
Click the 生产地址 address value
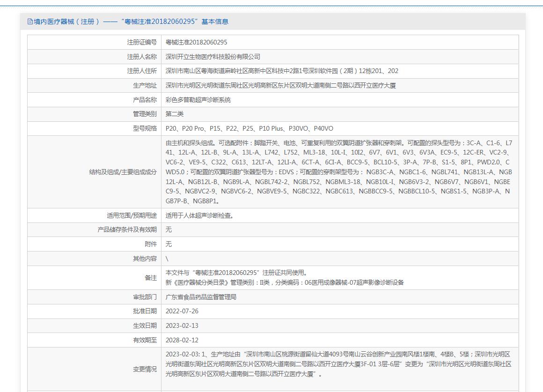[x=280, y=86]
